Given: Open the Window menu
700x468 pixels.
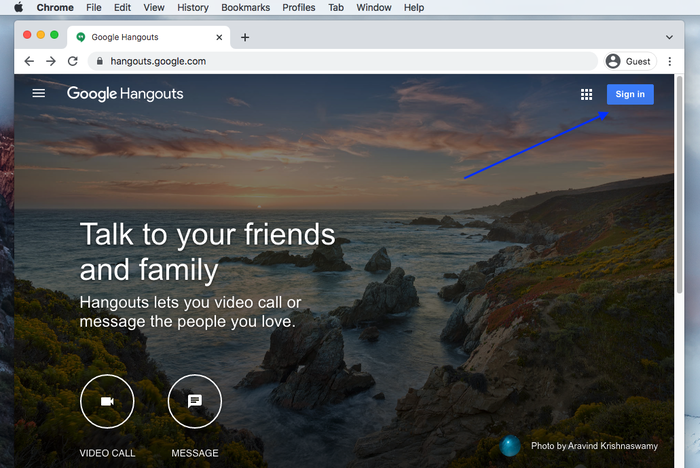Looking at the screenshot, I should (374, 8).
